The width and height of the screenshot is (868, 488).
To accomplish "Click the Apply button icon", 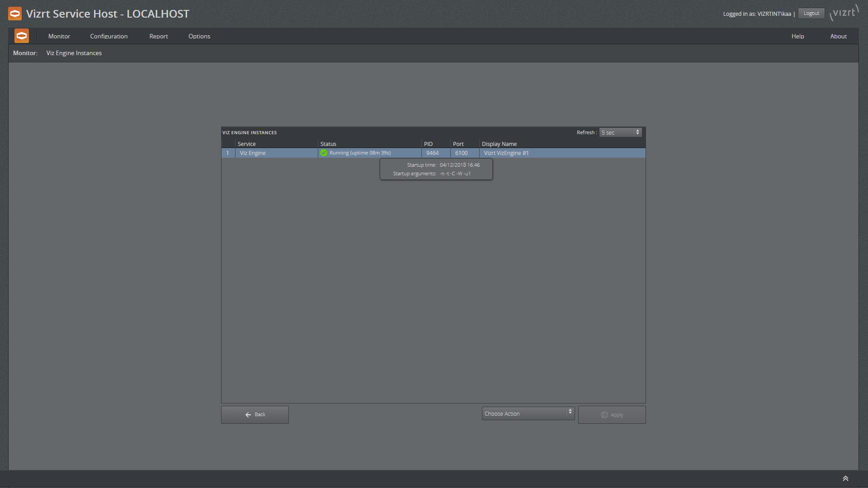I will click(604, 415).
